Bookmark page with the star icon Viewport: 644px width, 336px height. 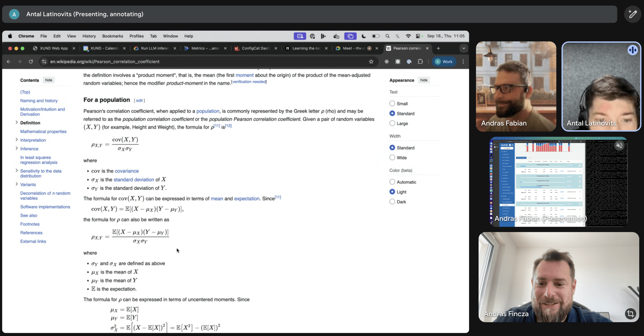pos(371,61)
